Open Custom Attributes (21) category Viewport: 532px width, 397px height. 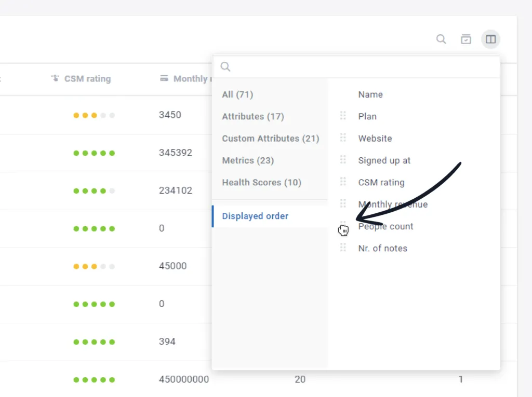coord(270,139)
